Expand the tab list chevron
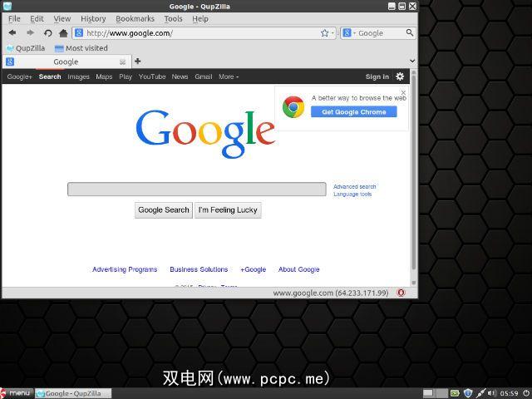Image resolution: width=532 pixels, height=399 pixels. (412, 61)
